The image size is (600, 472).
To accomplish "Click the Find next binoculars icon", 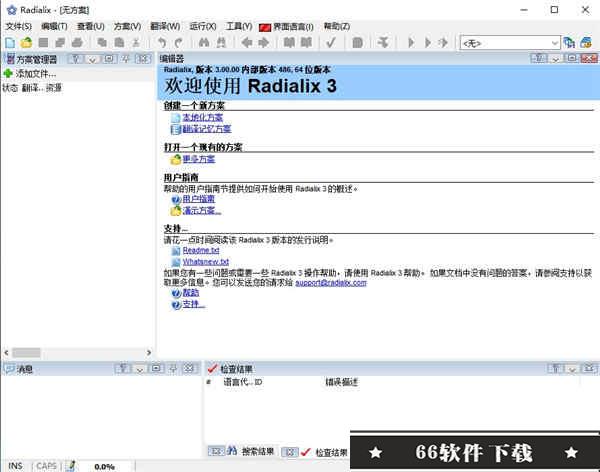I will tap(221, 42).
